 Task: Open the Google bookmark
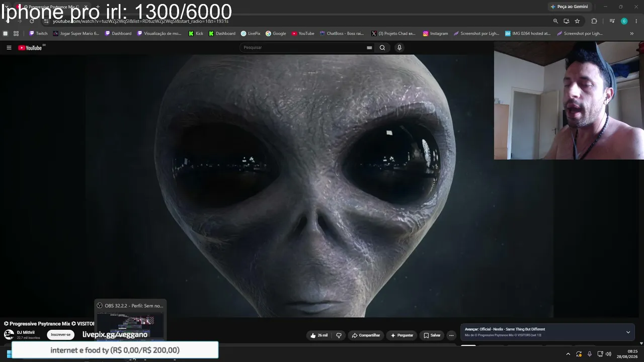coord(276,34)
